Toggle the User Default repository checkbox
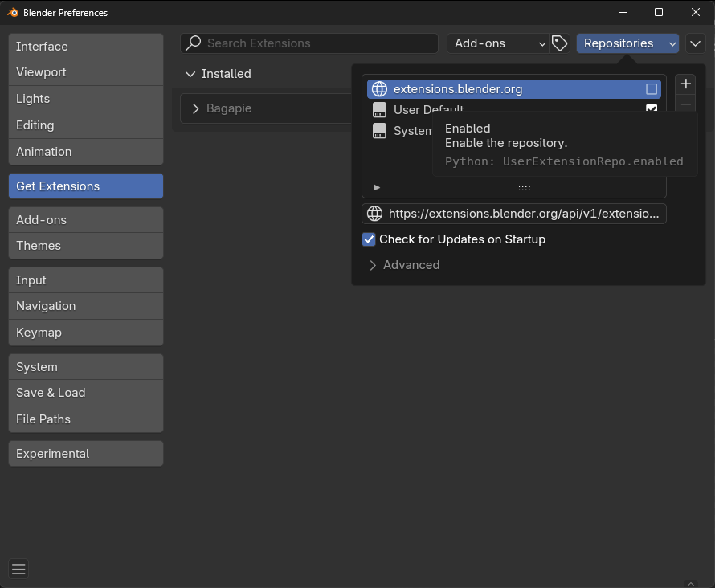This screenshot has height=588, width=715. click(652, 108)
